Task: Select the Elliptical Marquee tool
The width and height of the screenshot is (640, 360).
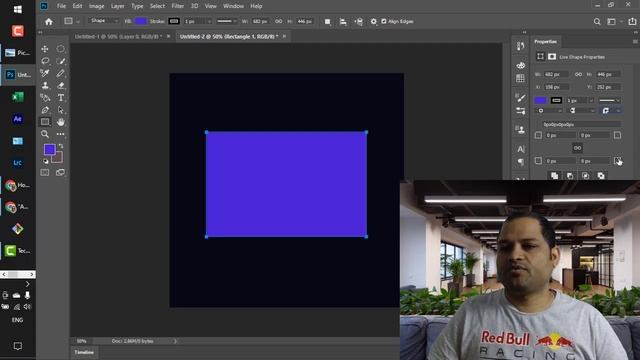Action: (60, 49)
